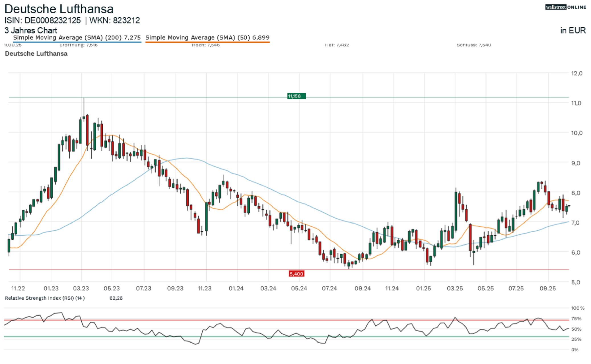591x364 pixels.
Task: Click the red 5,400 low price label
Action: click(296, 274)
